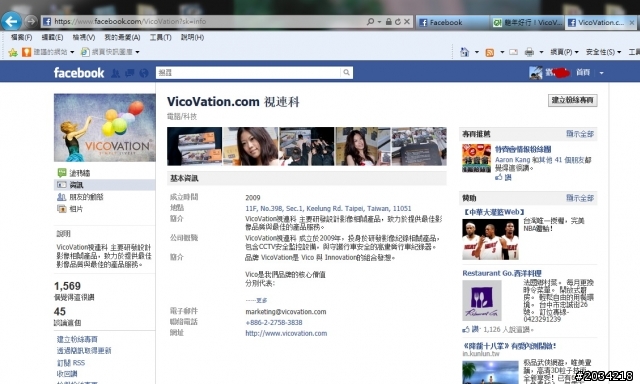Open the 檔案(F) File menu
The width and height of the screenshot is (640, 384).
21,38
